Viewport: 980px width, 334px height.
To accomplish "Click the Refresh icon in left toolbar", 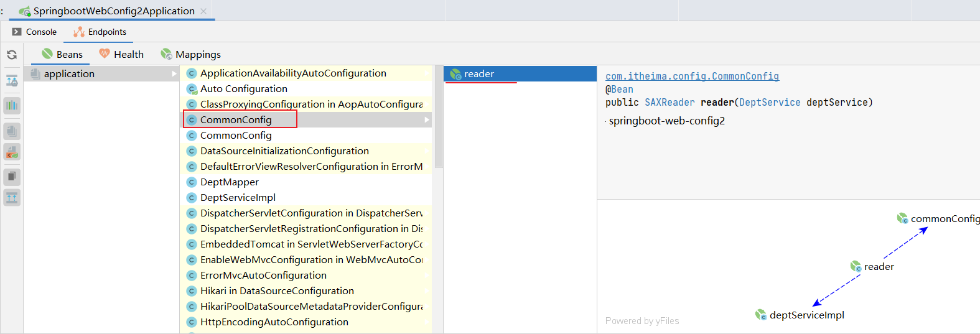I will click(x=12, y=55).
